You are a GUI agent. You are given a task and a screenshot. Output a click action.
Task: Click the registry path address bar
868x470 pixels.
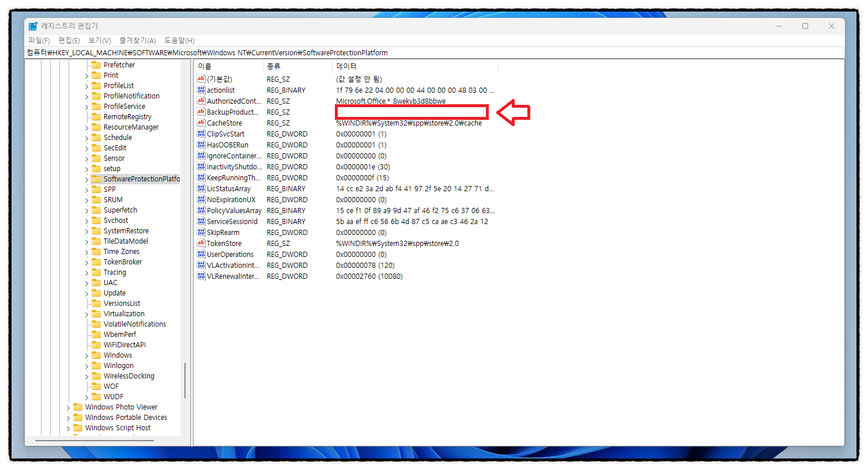tap(435, 52)
